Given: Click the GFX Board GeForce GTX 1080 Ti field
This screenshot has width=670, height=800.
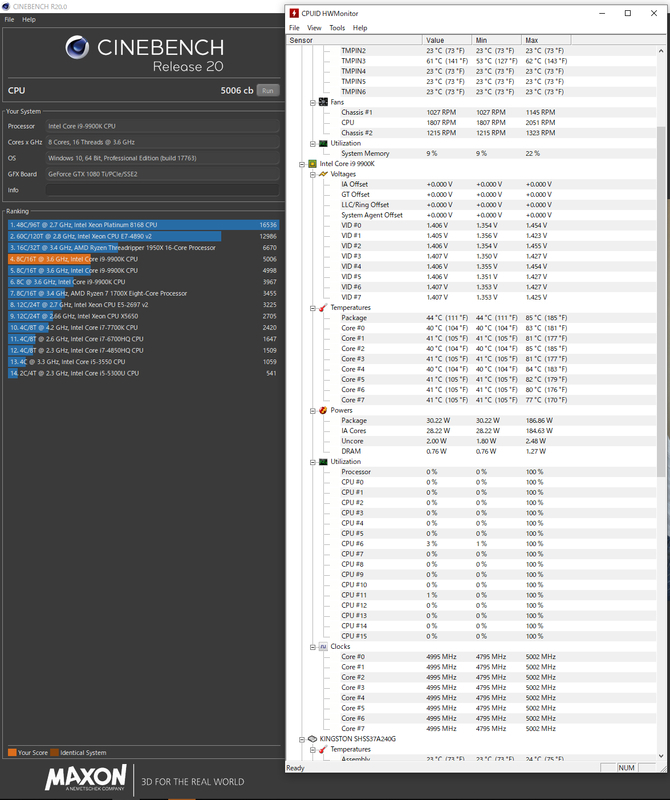Looking at the screenshot, I should [162, 174].
